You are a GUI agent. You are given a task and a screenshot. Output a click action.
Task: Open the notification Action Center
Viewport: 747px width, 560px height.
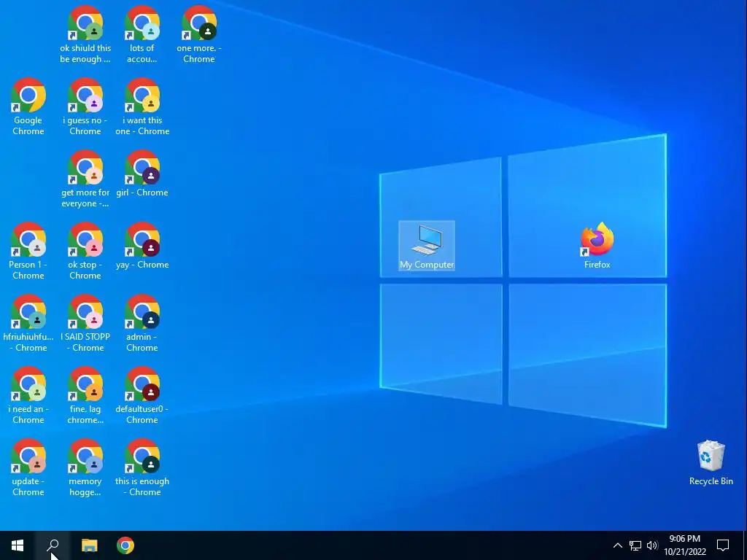[723, 545]
